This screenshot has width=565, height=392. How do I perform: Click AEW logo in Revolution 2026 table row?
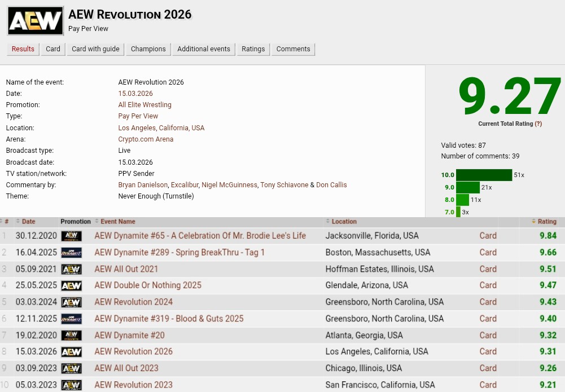71,352
